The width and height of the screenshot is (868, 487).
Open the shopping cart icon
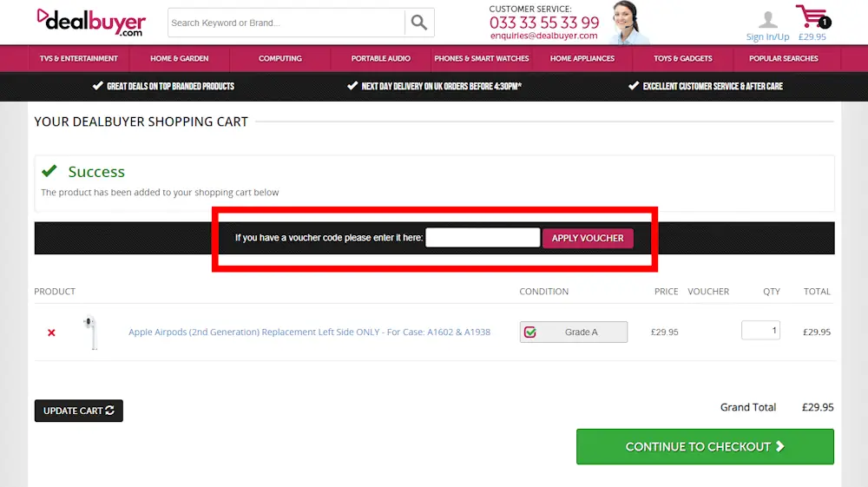point(812,16)
